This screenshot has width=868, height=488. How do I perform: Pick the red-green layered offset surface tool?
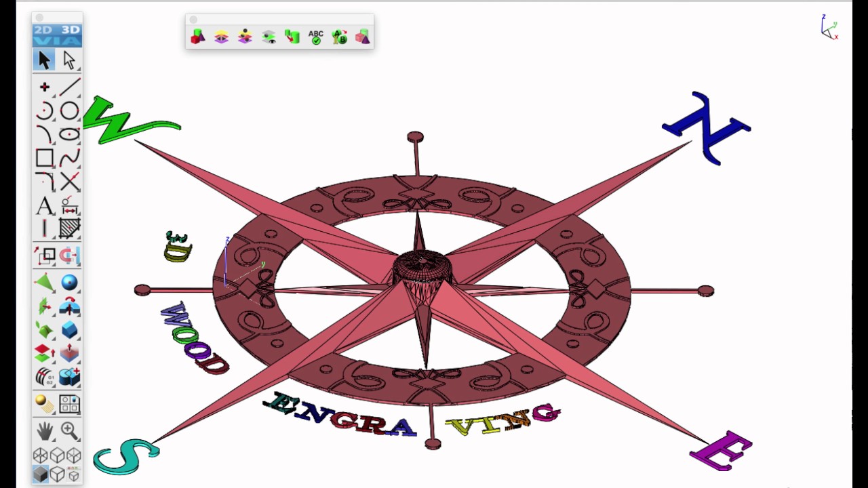pyautogui.click(x=45, y=353)
